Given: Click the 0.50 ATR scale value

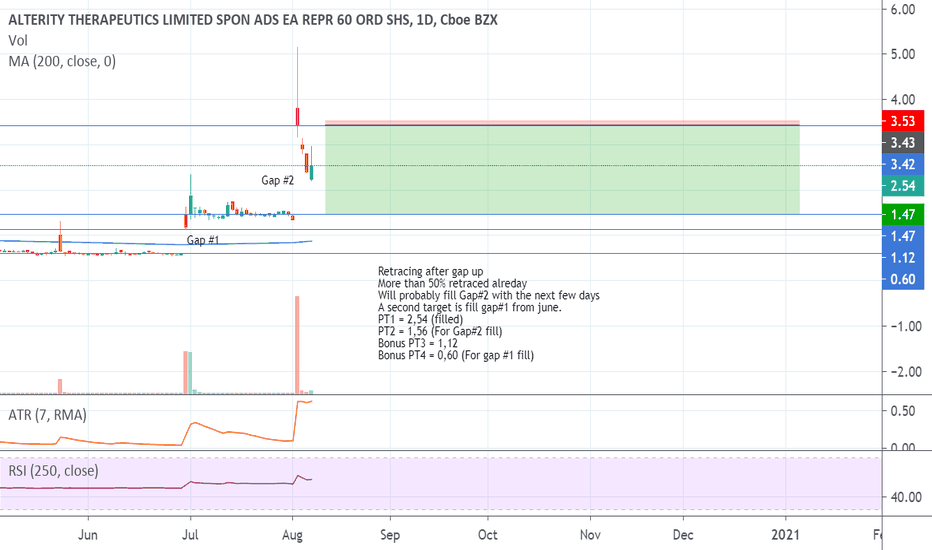Looking at the screenshot, I should click(x=903, y=411).
